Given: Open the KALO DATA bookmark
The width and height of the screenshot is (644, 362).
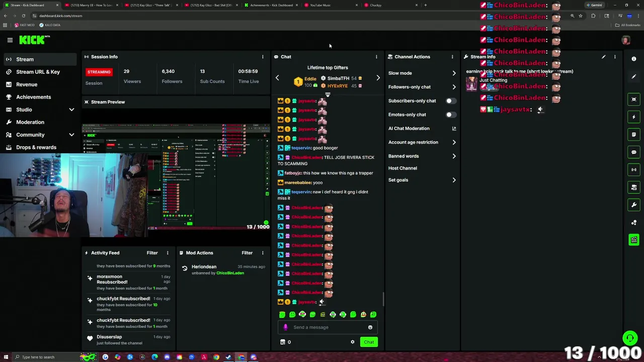Looking at the screenshot, I should [50, 25].
